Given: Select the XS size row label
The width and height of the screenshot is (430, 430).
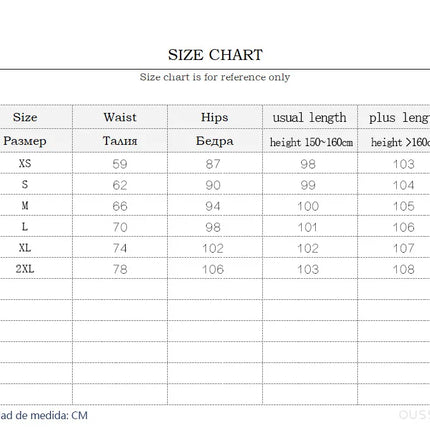Looking at the screenshot, I should coord(25,163).
